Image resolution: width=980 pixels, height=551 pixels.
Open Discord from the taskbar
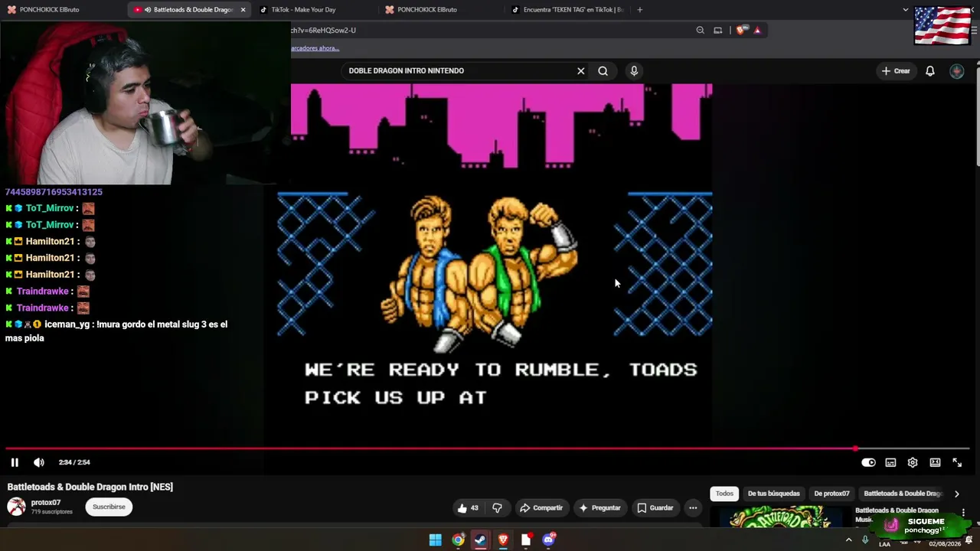tap(548, 540)
